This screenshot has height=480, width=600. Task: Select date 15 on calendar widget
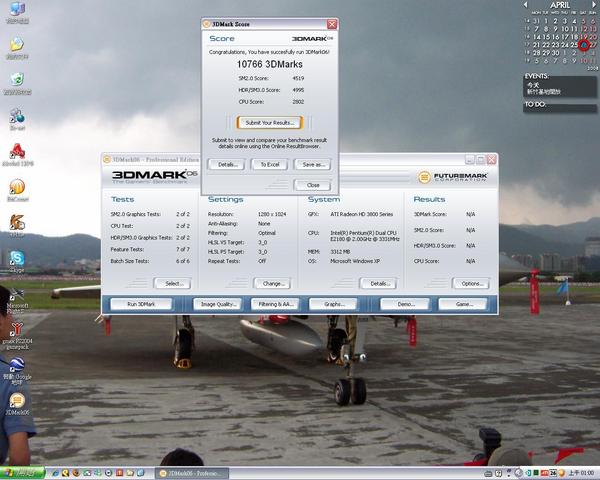[x=546, y=37]
